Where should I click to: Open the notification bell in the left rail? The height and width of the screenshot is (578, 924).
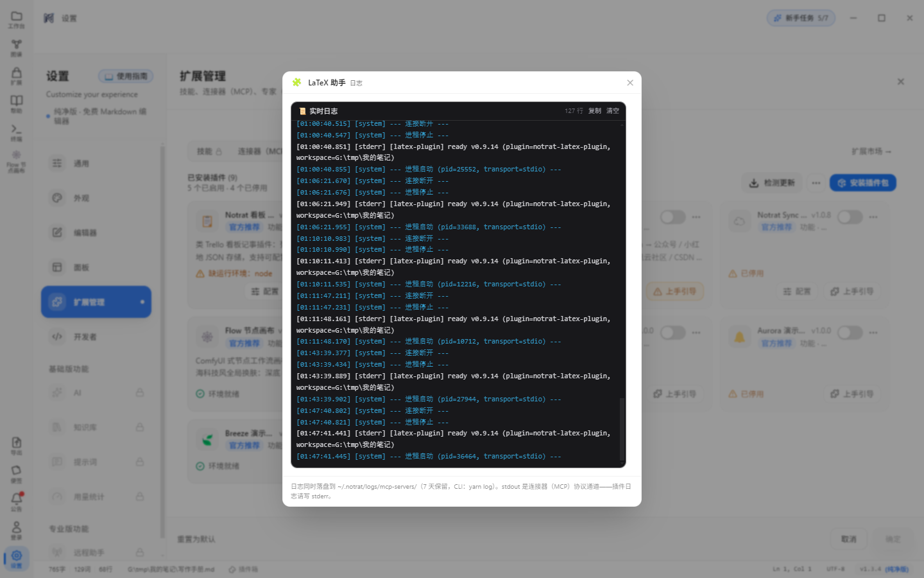tap(17, 501)
